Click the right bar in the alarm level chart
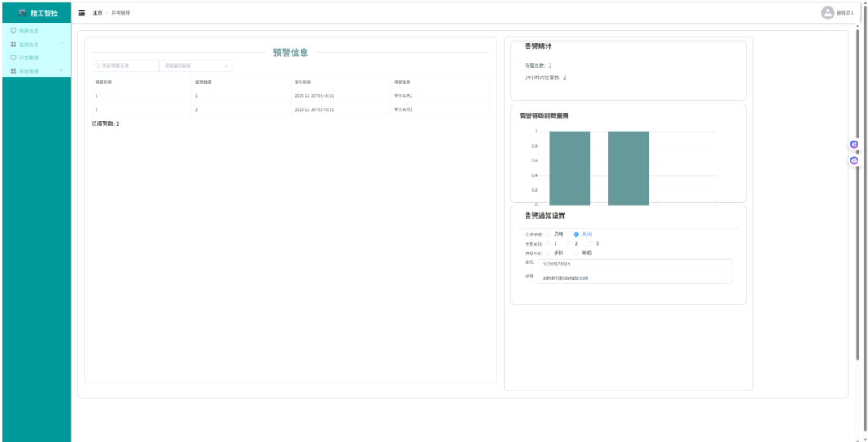The width and height of the screenshot is (868, 442). point(628,168)
